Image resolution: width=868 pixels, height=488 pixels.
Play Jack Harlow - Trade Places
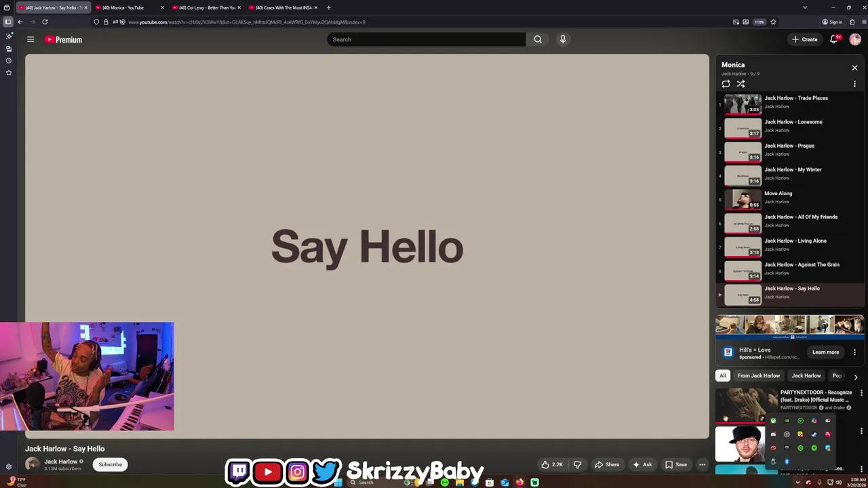(790, 103)
